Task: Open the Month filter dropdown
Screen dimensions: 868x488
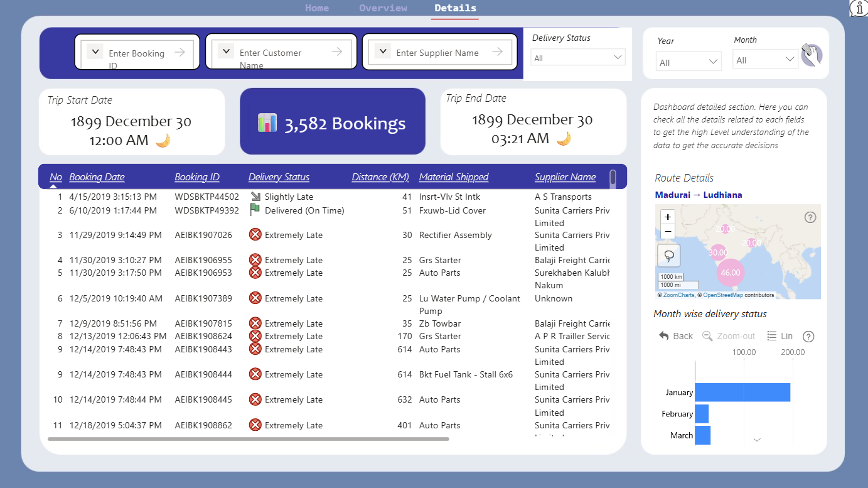Action: point(765,60)
